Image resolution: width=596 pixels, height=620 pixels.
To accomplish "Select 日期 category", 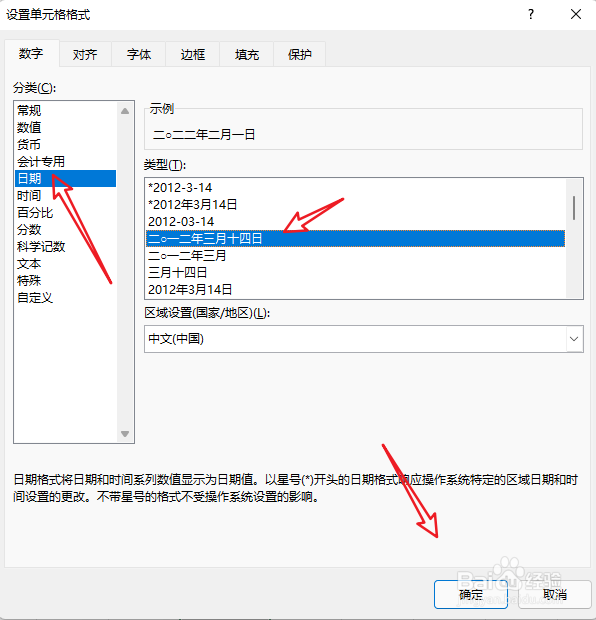I will pyautogui.click(x=66, y=178).
